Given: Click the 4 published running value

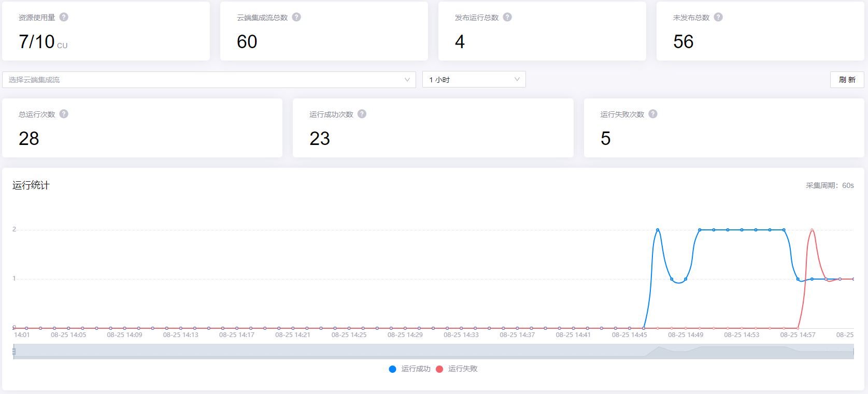Looking at the screenshot, I should point(460,42).
